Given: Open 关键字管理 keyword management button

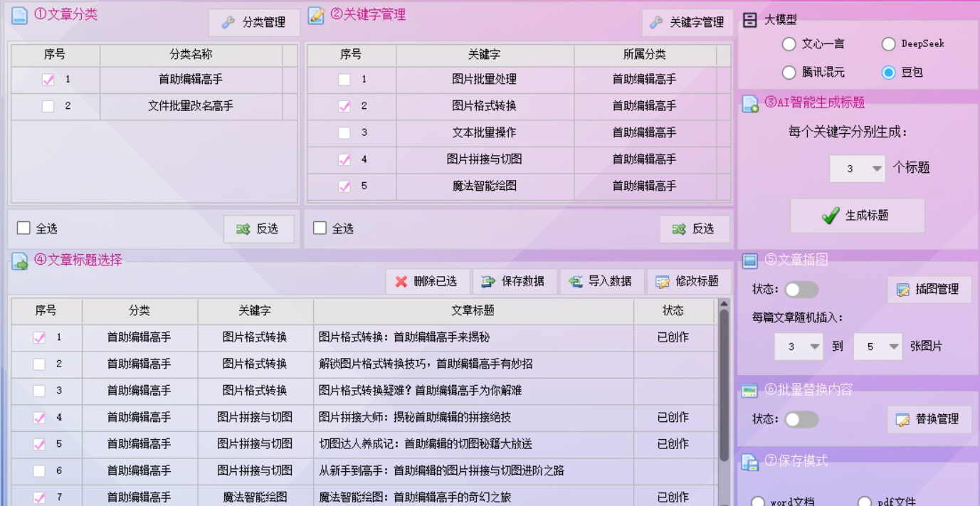Looking at the screenshot, I should tap(687, 23).
